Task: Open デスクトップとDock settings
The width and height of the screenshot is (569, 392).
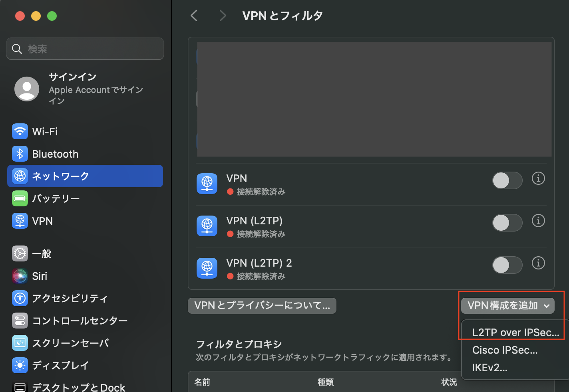Action: point(85,387)
